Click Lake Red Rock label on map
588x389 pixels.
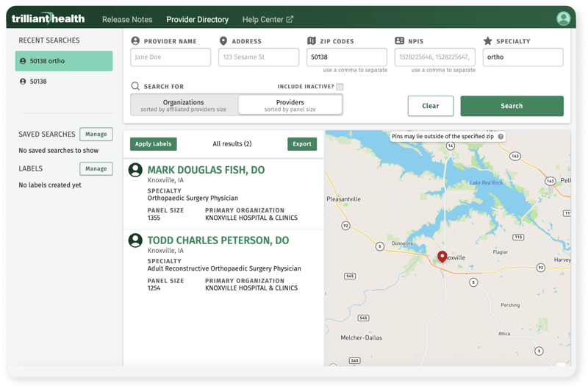(487, 182)
